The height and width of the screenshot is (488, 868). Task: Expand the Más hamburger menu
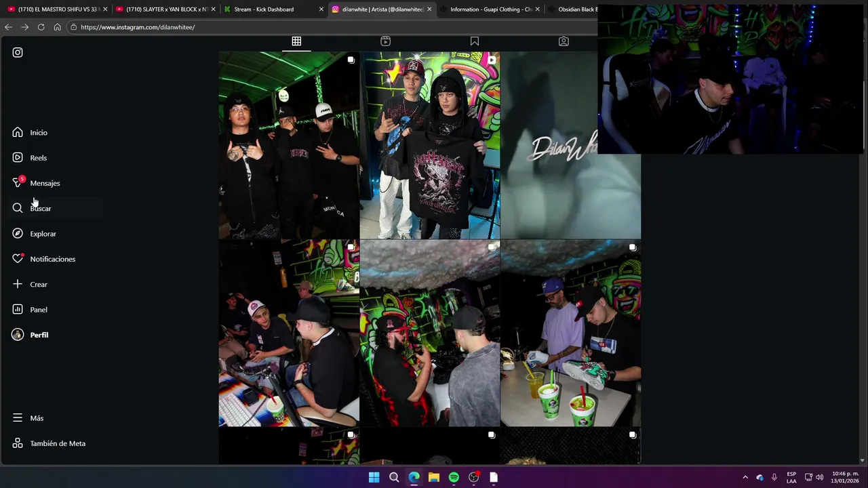tap(28, 418)
